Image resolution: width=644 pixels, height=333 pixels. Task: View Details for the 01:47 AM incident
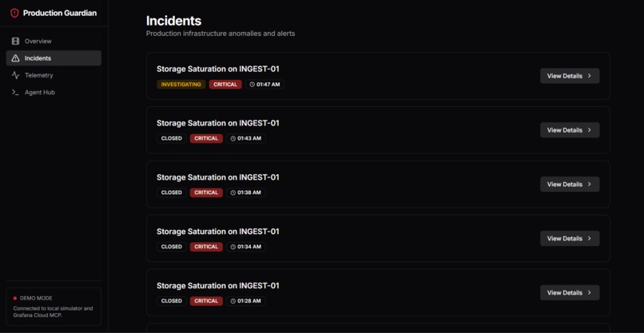570,76
